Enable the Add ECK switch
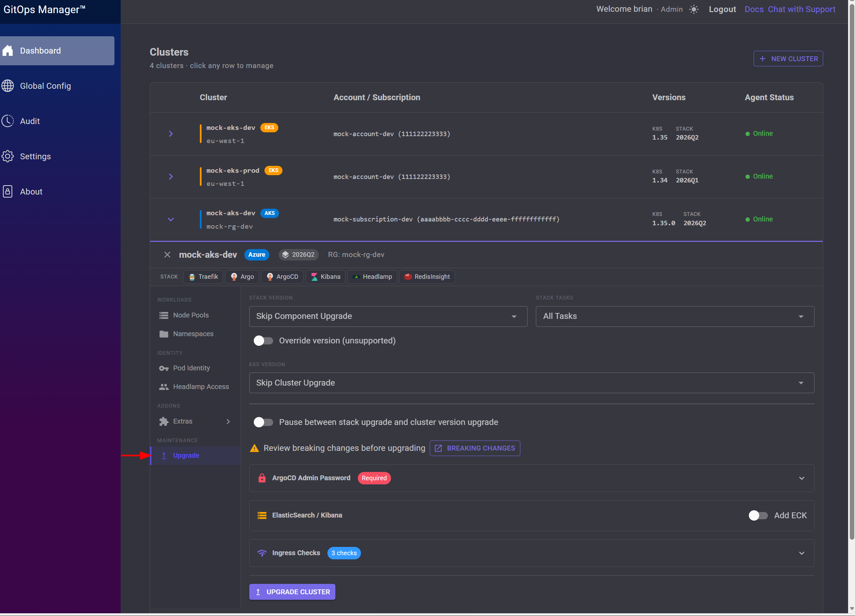This screenshot has height=616, width=855. click(758, 516)
